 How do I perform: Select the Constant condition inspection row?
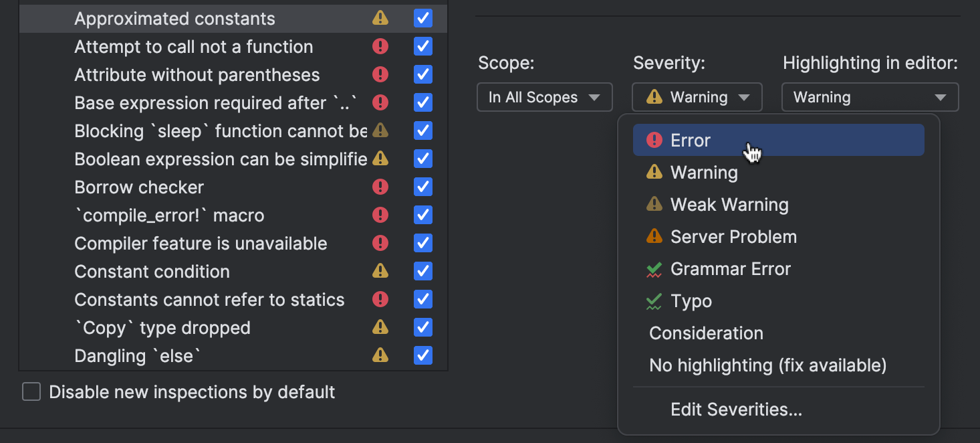pyautogui.click(x=152, y=272)
